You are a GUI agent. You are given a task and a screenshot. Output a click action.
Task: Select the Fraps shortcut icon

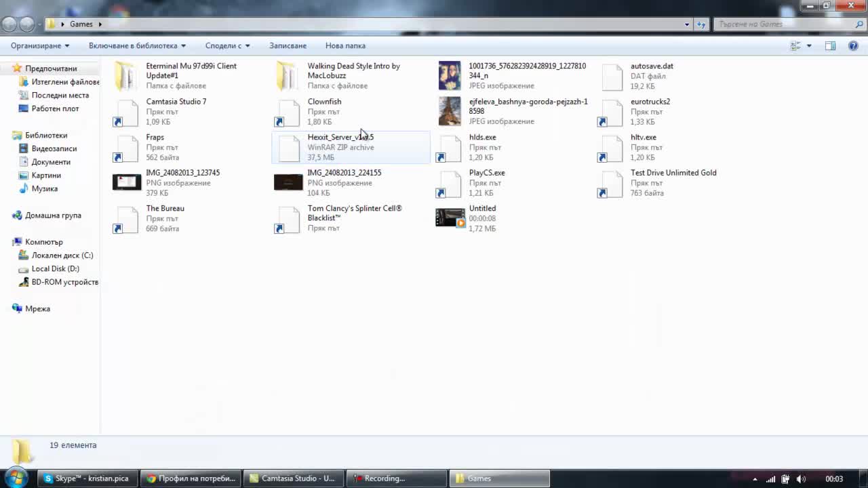coord(126,148)
